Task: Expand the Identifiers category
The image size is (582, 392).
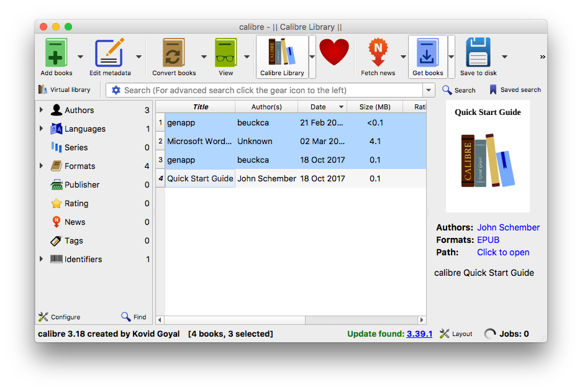Action: (x=41, y=258)
